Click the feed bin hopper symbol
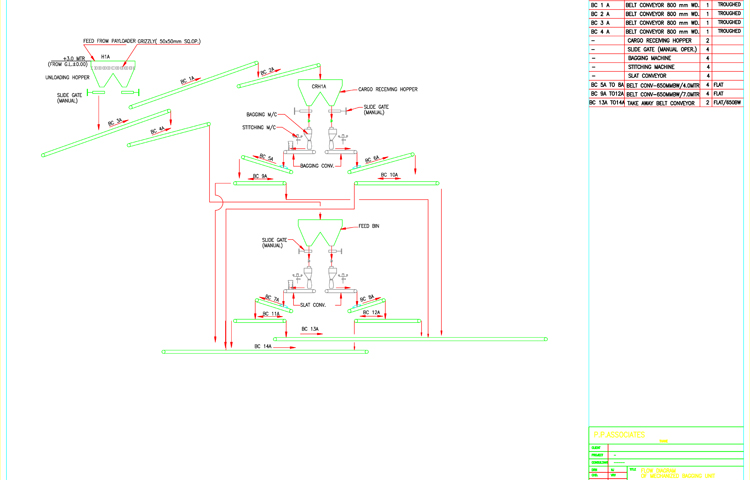Image resolution: width=750 pixels, height=480 pixels. pyautogui.click(x=319, y=233)
